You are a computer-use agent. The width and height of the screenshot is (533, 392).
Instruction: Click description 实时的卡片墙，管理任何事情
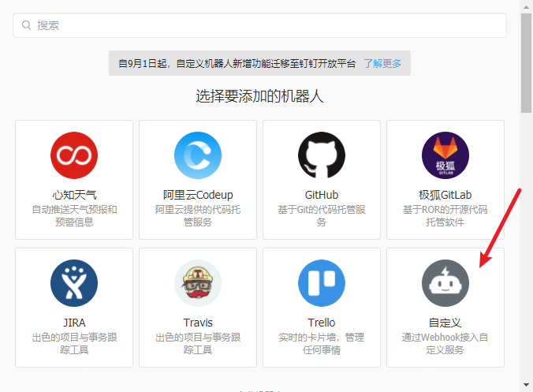pos(322,343)
